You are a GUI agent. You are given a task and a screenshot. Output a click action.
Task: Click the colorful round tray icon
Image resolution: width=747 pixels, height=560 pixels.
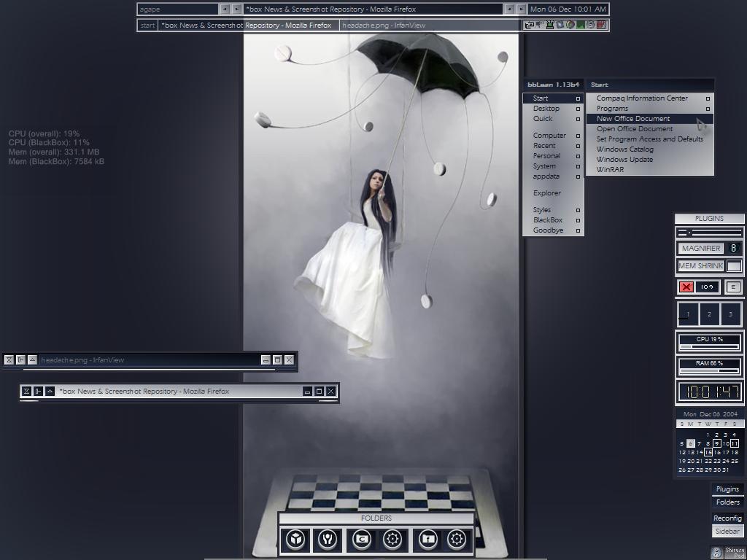tap(570, 25)
